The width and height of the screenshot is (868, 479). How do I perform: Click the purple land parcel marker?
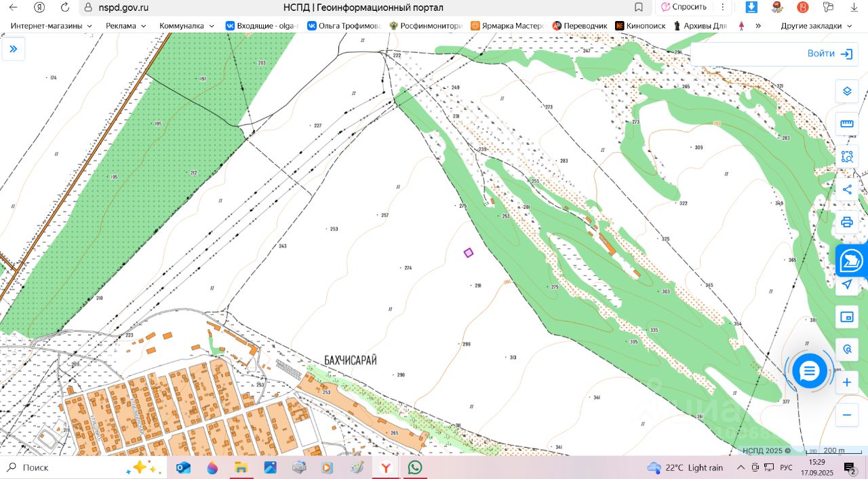tap(468, 252)
